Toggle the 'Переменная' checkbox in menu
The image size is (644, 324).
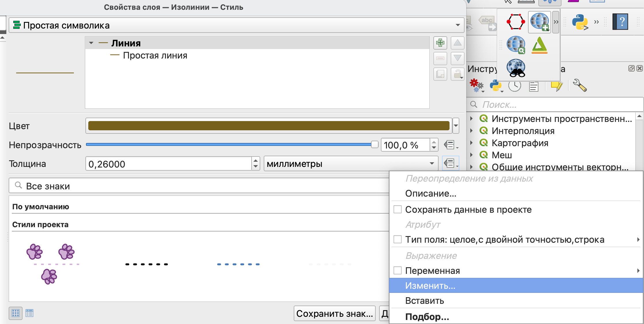click(x=398, y=271)
